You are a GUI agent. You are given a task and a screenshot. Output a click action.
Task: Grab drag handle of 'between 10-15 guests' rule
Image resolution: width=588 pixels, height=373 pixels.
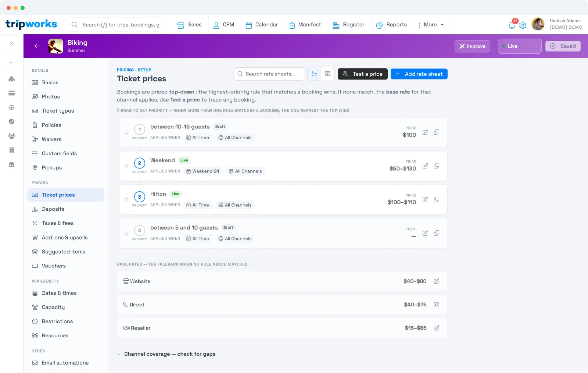126,132
